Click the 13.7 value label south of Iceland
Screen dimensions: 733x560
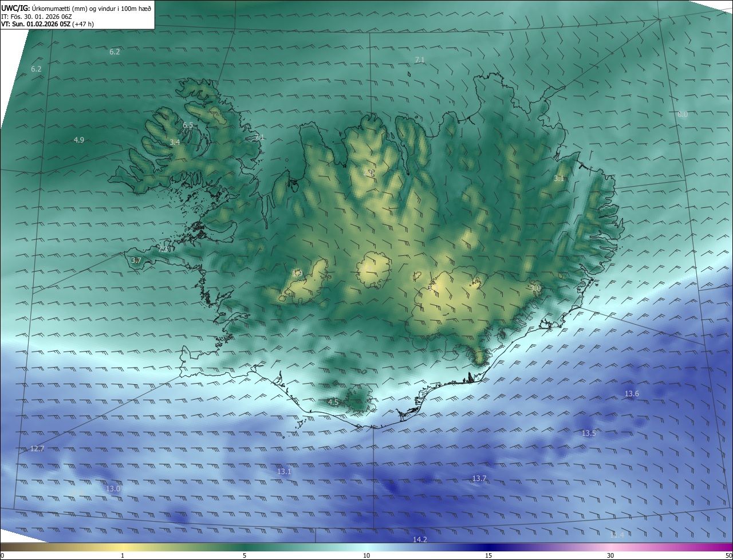tap(479, 478)
